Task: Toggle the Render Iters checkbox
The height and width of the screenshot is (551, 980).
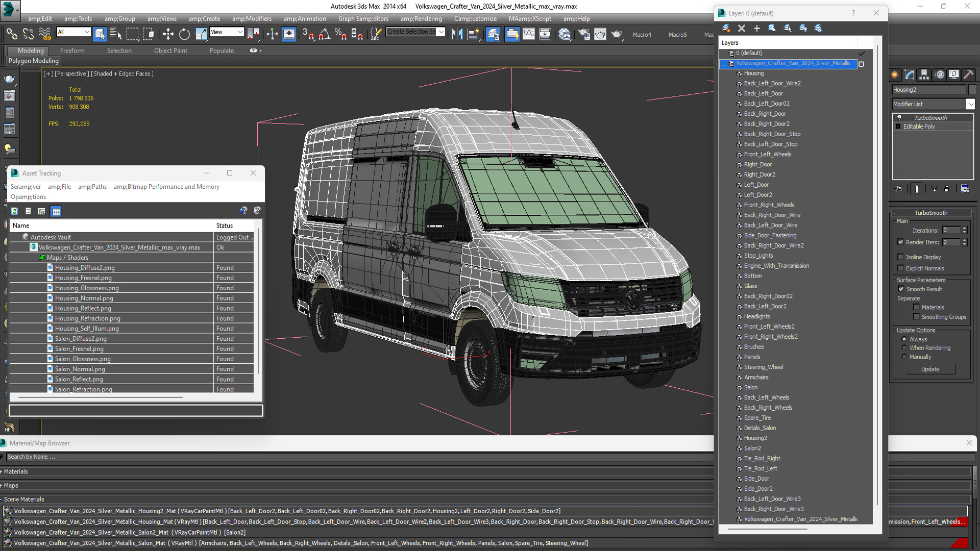Action: tap(900, 242)
